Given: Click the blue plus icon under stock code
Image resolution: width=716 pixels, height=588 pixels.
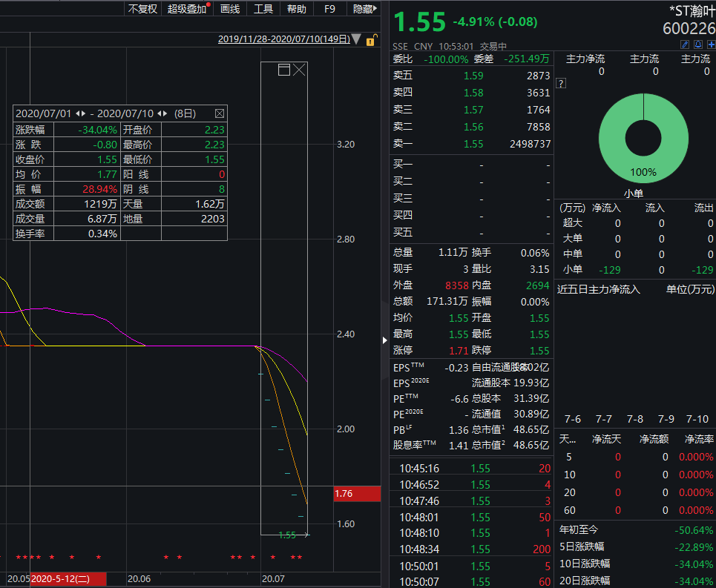Looking at the screenshot, I should (711, 45).
